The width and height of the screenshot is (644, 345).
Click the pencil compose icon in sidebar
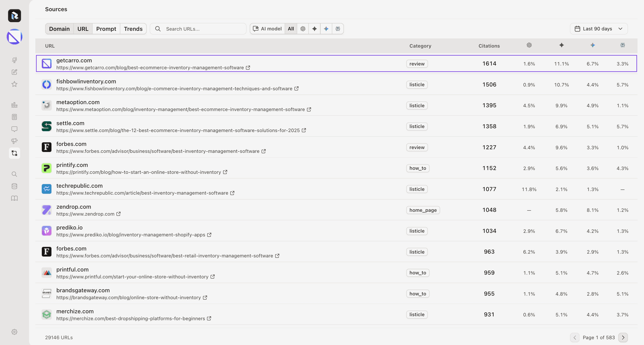15,72
